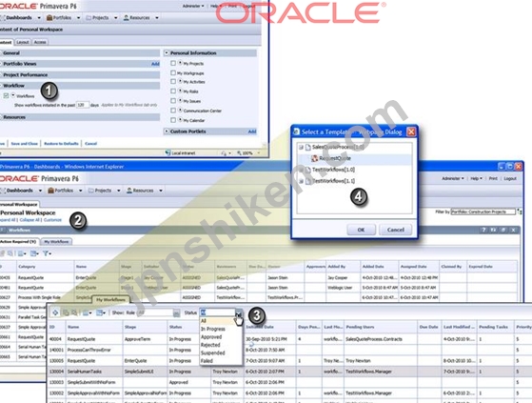
Task: Click Add link for Custom Portlets
Action: (252, 131)
